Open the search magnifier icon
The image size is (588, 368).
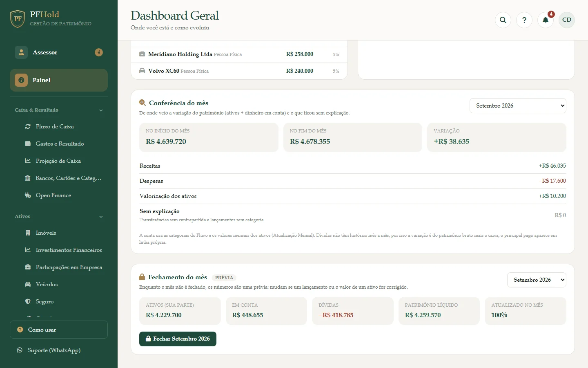pos(503,20)
